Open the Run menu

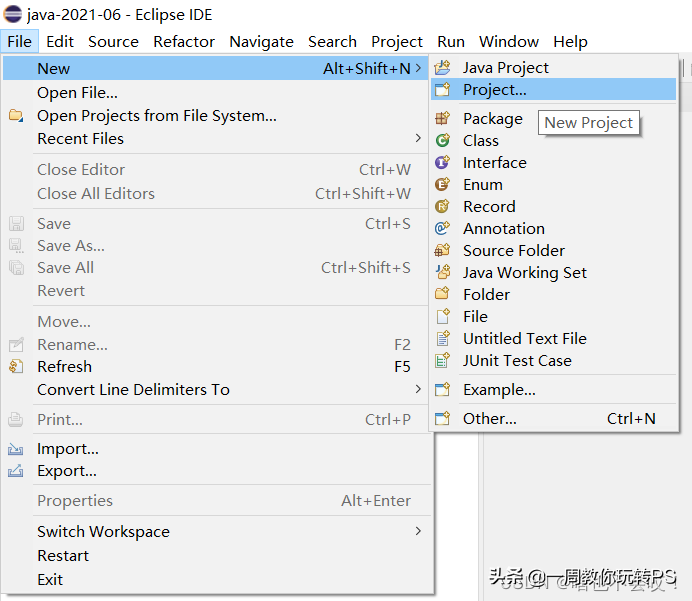pos(451,41)
